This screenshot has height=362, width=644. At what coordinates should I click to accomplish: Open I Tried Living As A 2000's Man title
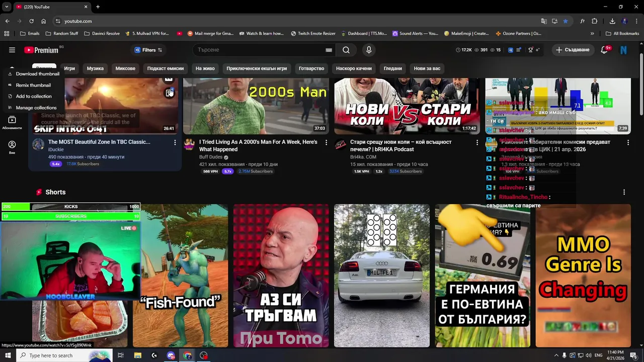[x=258, y=146]
